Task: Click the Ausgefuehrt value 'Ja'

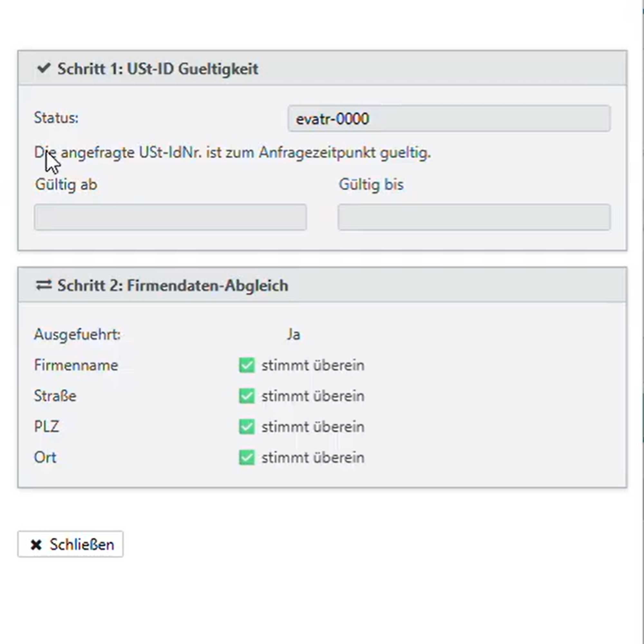Action: pos(294,334)
